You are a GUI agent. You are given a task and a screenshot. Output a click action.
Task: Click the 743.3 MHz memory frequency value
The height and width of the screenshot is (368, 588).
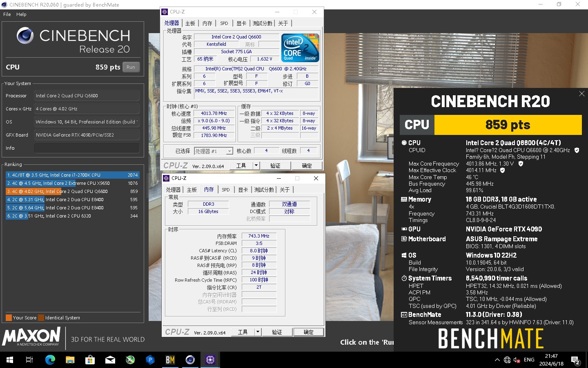(x=259, y=236)
